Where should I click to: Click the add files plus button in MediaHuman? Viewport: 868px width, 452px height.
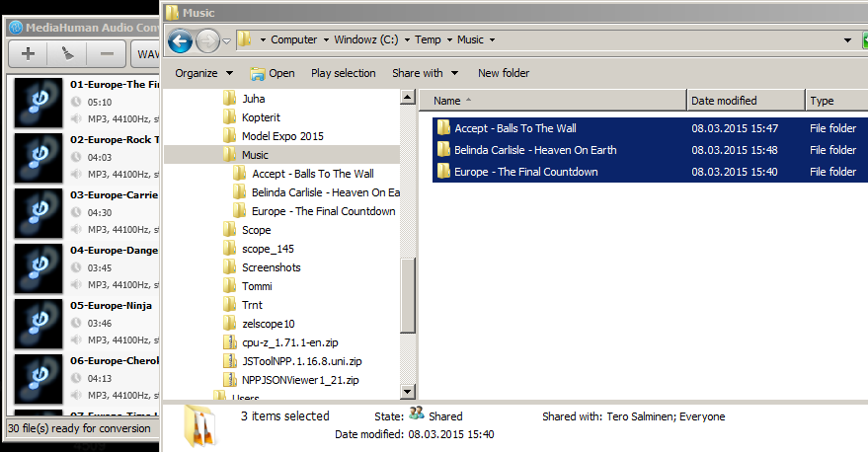[28, 53]
